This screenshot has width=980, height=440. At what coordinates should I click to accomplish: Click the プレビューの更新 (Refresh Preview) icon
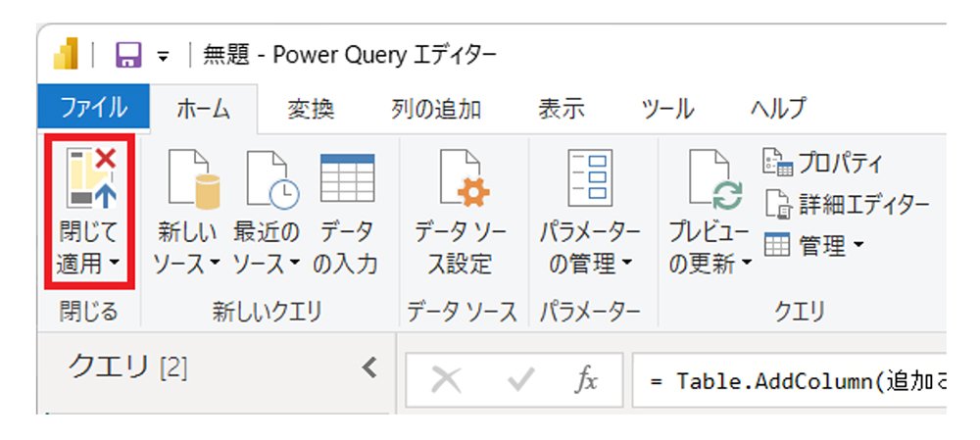click(x=715, y=178)
